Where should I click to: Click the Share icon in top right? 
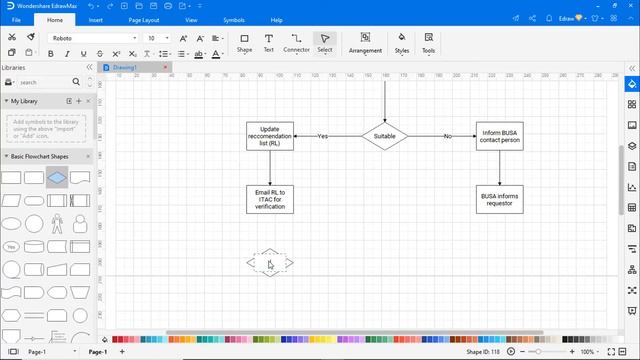point(532,18)
